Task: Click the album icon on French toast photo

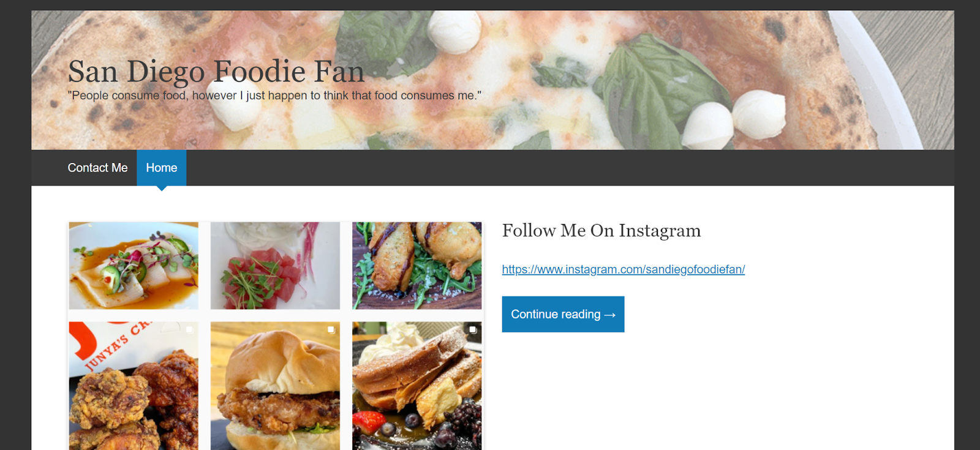Action: click(x=472, y=329)
